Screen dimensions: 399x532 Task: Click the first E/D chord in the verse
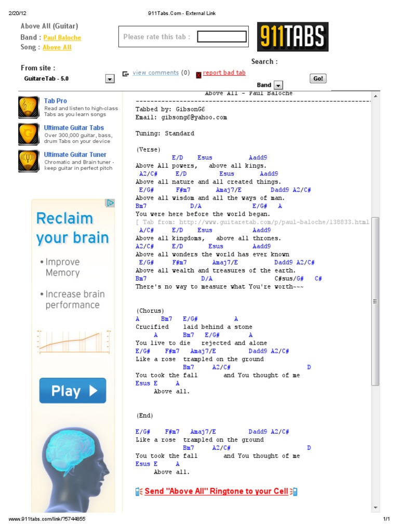click(x=177, y=158)
